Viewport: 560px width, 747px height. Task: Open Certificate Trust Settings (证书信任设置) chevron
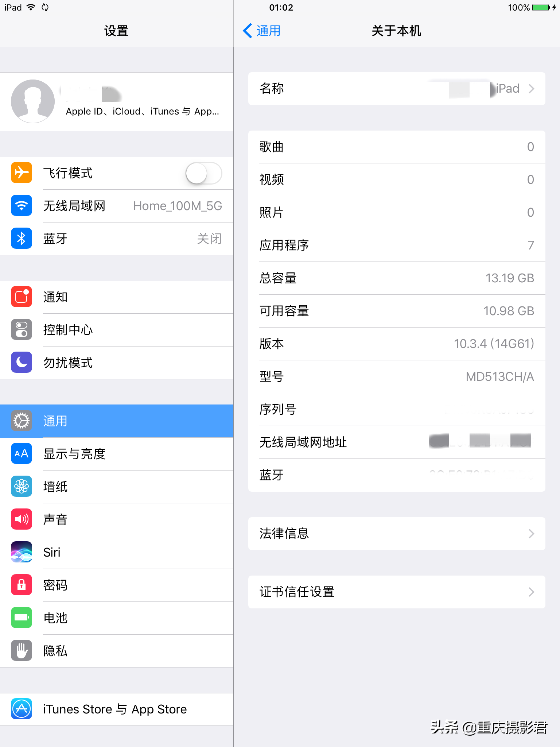(532, 592)
